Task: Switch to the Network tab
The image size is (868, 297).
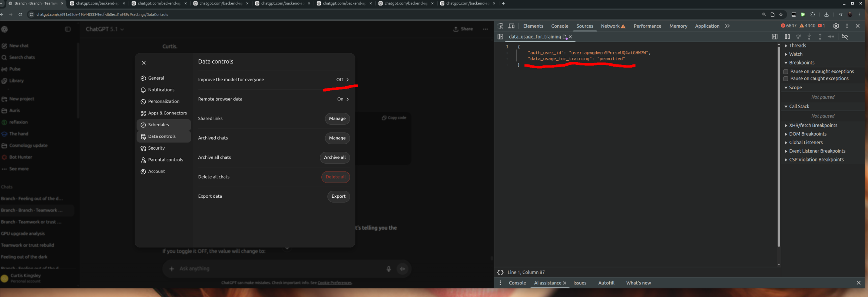Action: click(x=610, y=26)
